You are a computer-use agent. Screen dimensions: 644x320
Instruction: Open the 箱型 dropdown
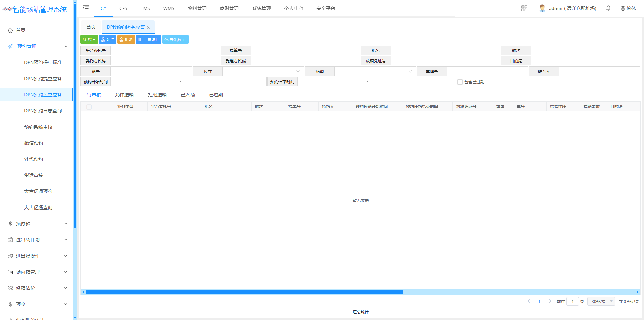[375, 72]
